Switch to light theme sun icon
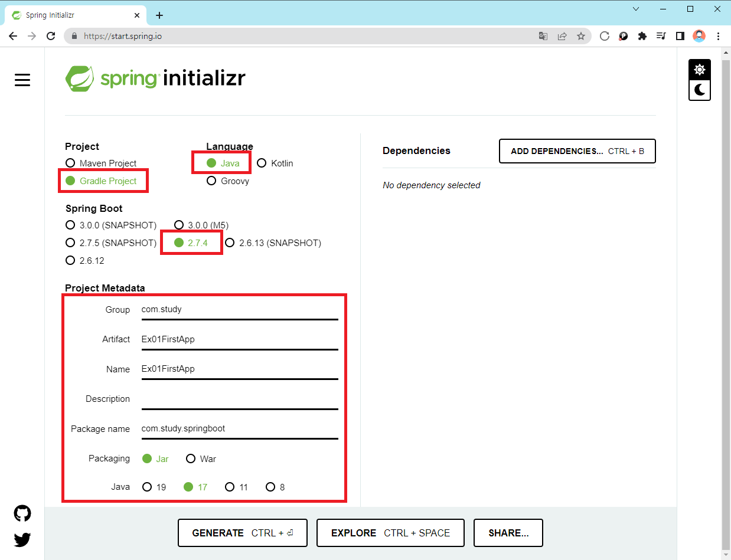 700,70
